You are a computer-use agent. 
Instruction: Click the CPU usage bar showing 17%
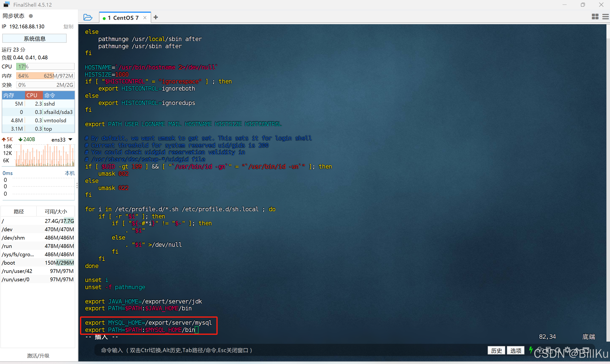coord(45,67)
